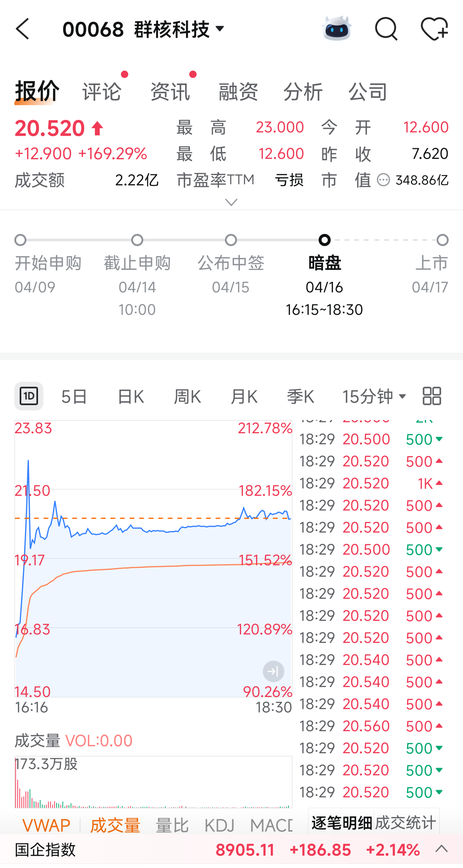Screen dimensions: 463x868
Task: Expand the 国企指数 index bar
Action: pos(441,849)
